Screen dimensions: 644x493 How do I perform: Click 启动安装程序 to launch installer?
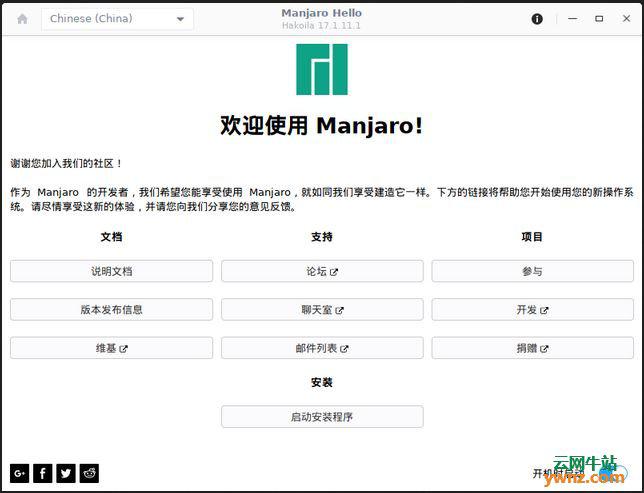322,417
